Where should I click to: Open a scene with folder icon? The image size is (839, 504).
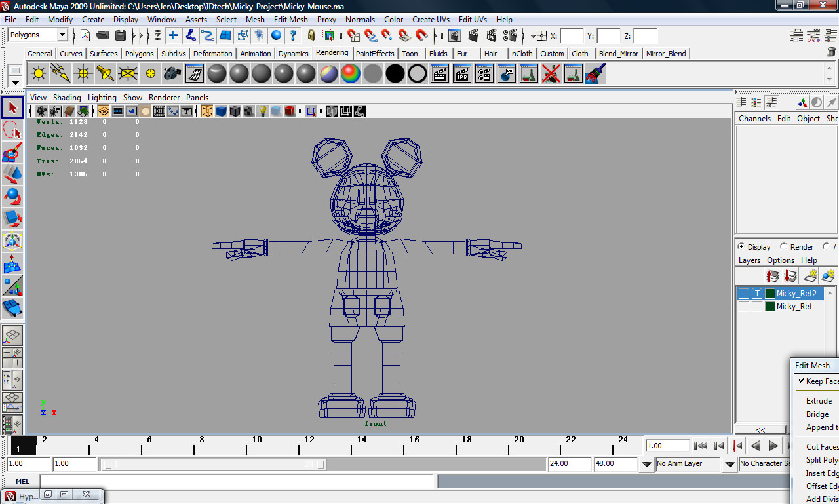102,35
